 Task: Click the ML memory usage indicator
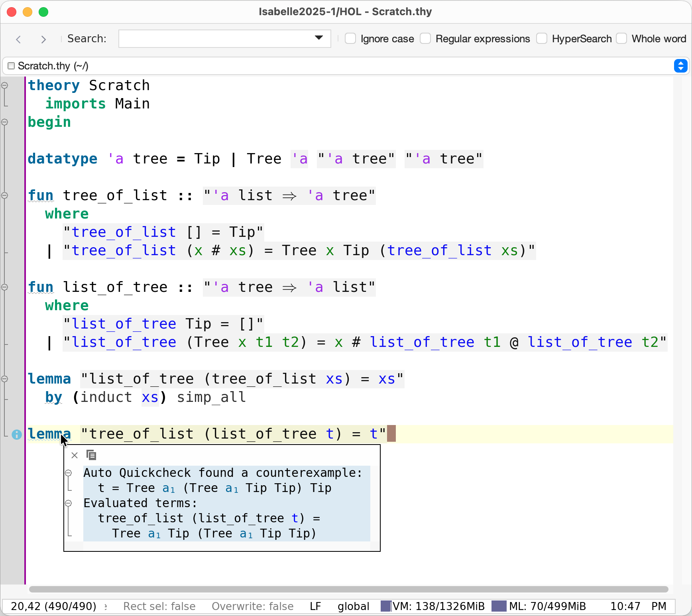tap(539, 606)
